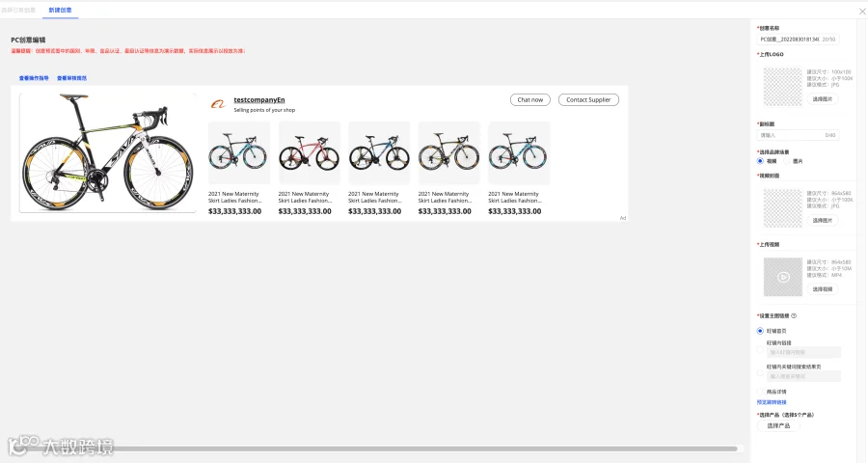The image size is (868, 463).
Task: Click the Contact Supplier button
Action: [588, 99]
